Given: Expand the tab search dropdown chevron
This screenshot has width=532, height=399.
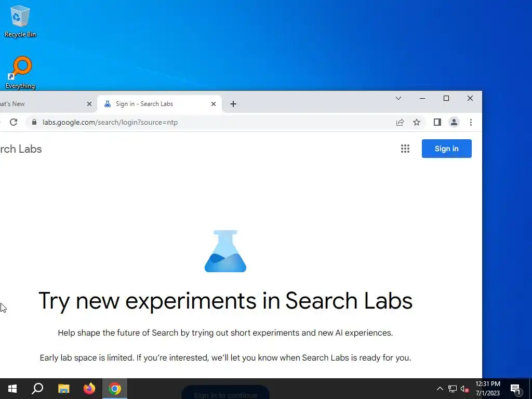Looking at the screenshot, I should click(398, 98).
